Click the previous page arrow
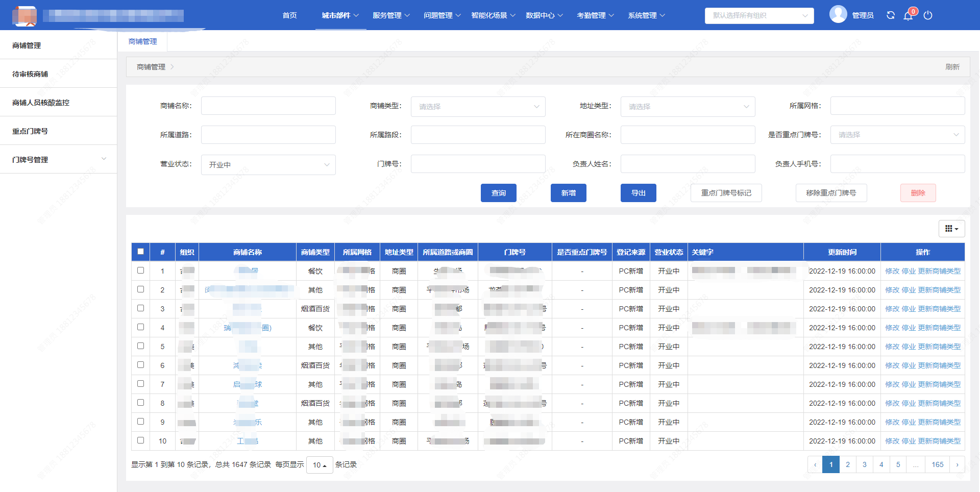Screen dimensions: 980x492 click(x=815, y=464)
